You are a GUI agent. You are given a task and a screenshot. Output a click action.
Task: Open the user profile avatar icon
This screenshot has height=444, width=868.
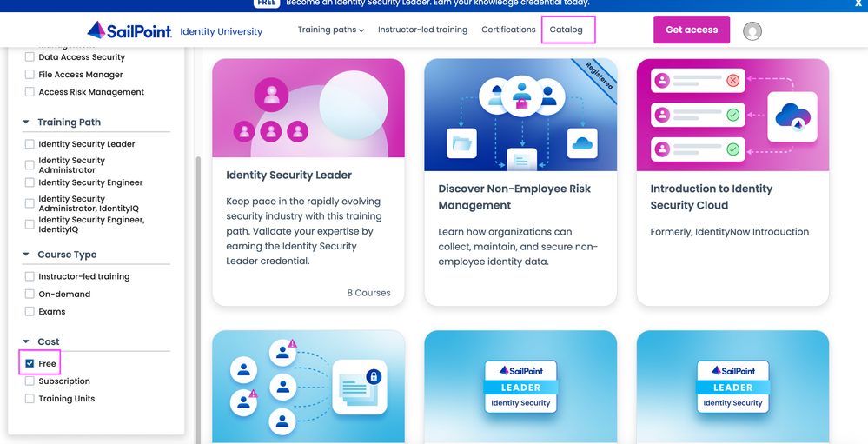click(752, 31)
